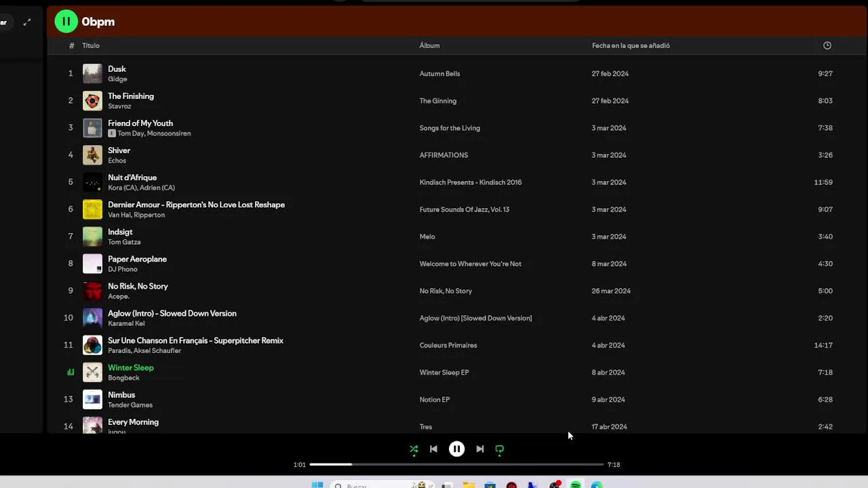This screenshot has height=488, width=868.
Task: Open artist Tom Gatza
Action: click(x=124, y=242)
